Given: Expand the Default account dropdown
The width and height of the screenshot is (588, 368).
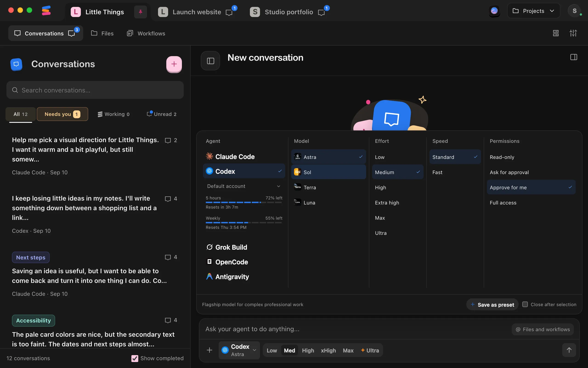Looking at the screenshot, I should pos(244,186).
